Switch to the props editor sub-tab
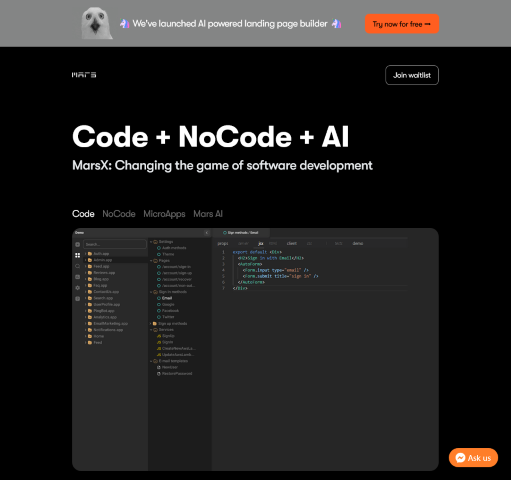This screenshot has height=480, width=511. 223,243
